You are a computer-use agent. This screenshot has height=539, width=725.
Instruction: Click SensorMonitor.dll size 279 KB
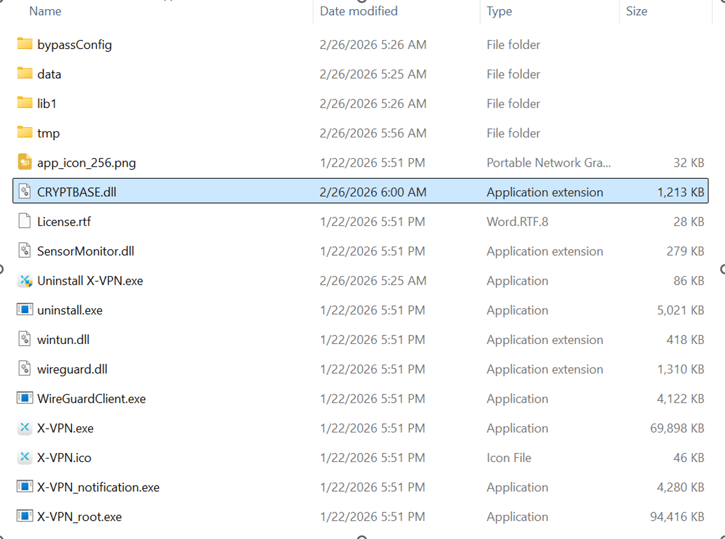685,251
